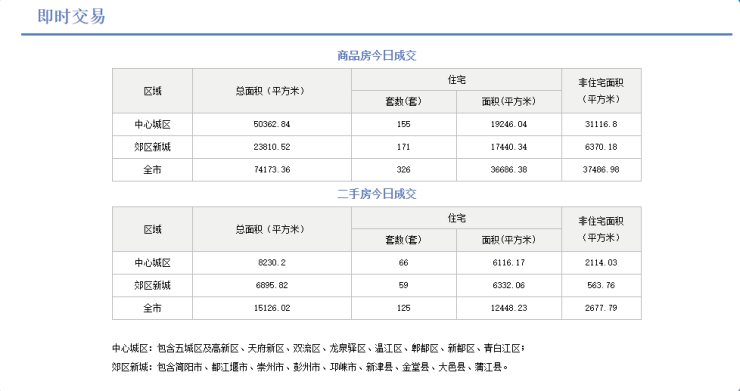Click 住宅 header in 二手房 table
The width and height of the screenshot is (740, 391).
click(456, 218)
